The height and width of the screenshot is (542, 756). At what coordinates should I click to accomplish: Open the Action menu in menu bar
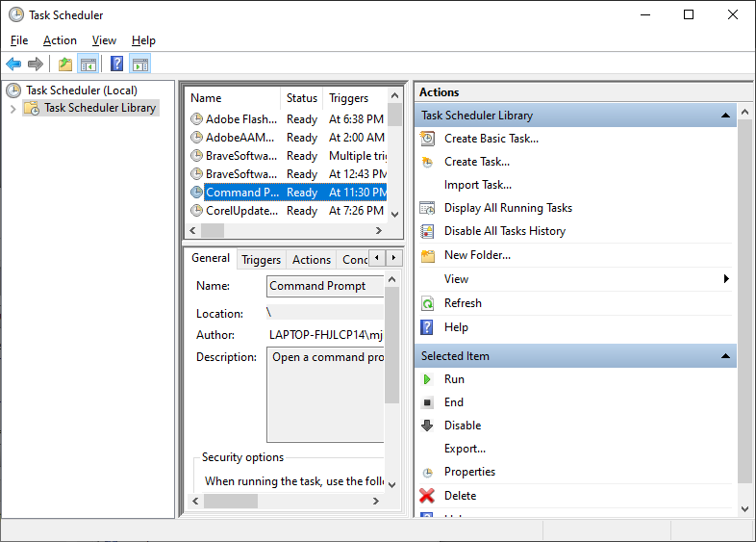coord(60,40)
